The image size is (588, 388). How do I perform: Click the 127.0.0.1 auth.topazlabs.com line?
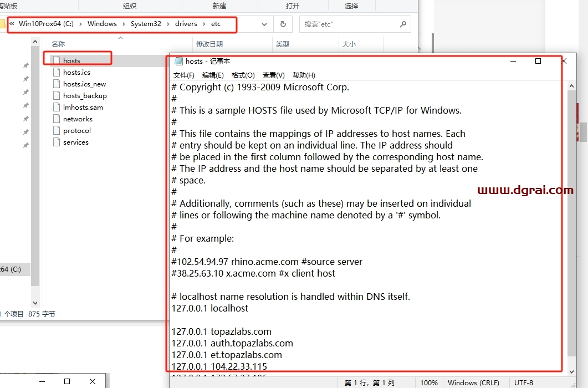click(232, 343)
